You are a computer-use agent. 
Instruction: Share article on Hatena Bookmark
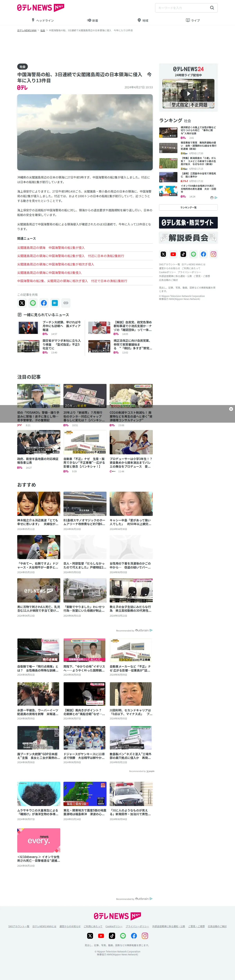click(55, 303)
